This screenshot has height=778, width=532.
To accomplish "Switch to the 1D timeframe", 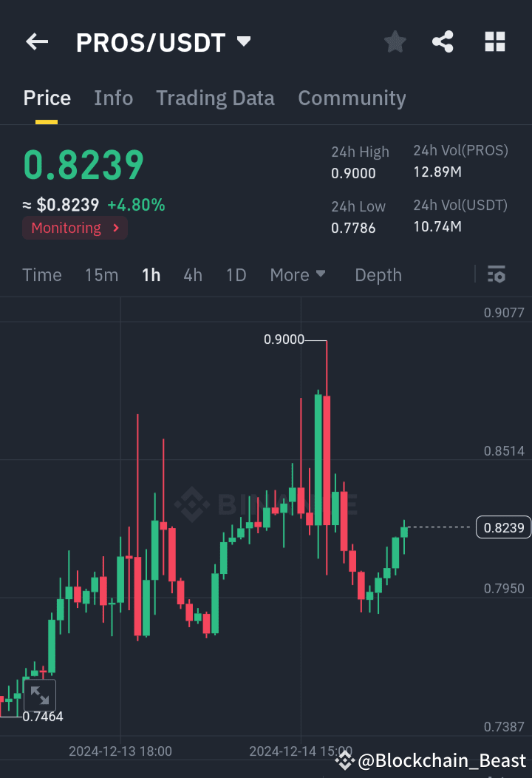I will (x=236, y=274).
